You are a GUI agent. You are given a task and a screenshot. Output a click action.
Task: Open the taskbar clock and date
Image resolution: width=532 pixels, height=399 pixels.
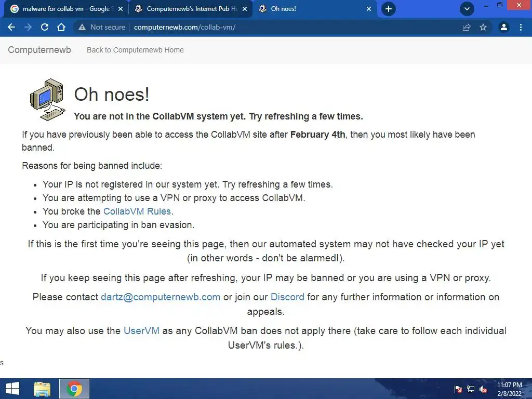pos(509,389)
